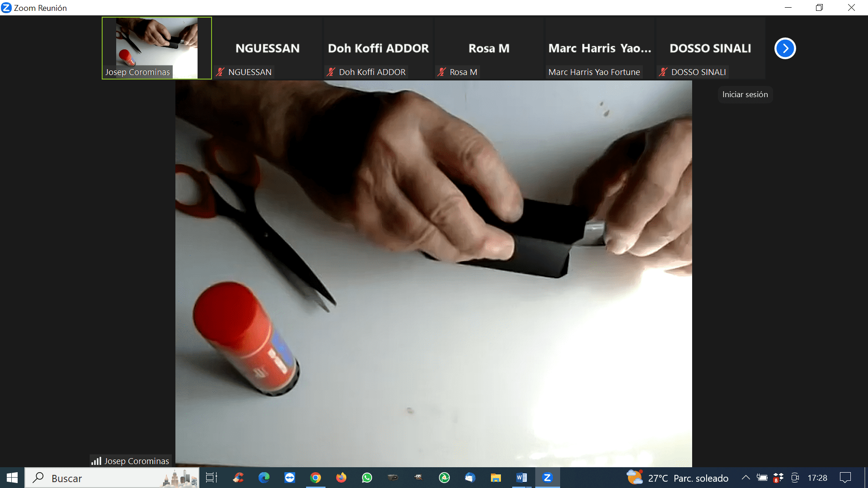Screen dimensions: 868x488
Task: Select Marc Harris Yao Fortune participant tile
Action: [x=600, y=48]
